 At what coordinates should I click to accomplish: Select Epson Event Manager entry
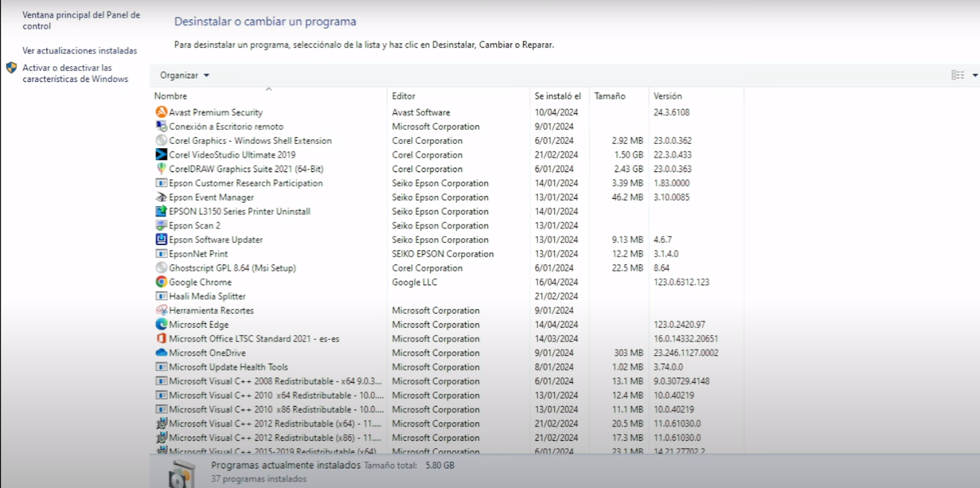point(211,197)
